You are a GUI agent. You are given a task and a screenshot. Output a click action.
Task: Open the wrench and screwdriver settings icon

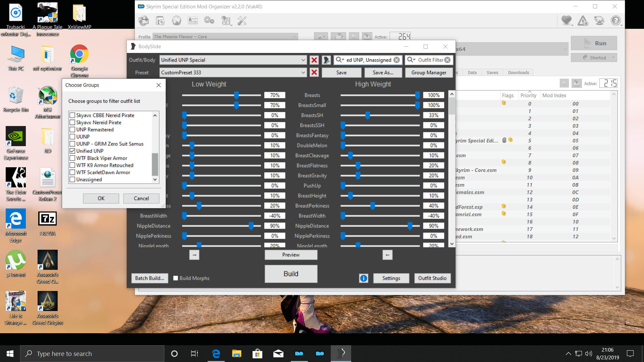coord(242,21)
